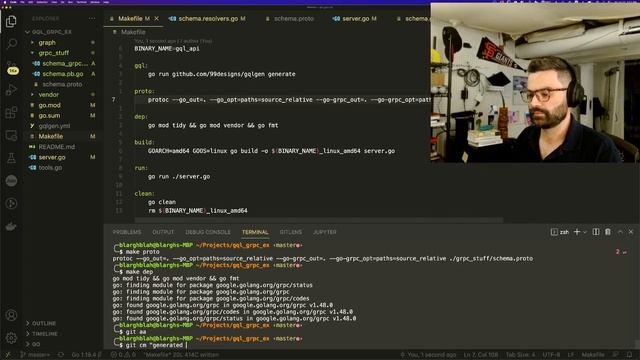The image size is (640, 360).
Task: Expand the OUTLINE section
Action: coord(44,323)
